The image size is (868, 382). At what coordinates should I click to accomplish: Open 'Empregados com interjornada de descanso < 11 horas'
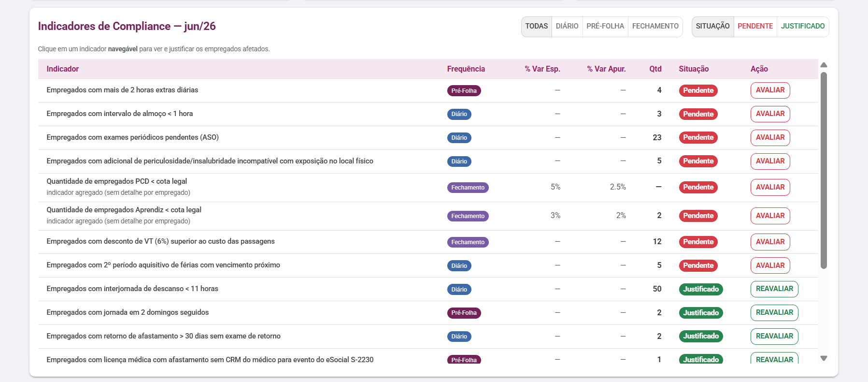(x=132, y=289)
